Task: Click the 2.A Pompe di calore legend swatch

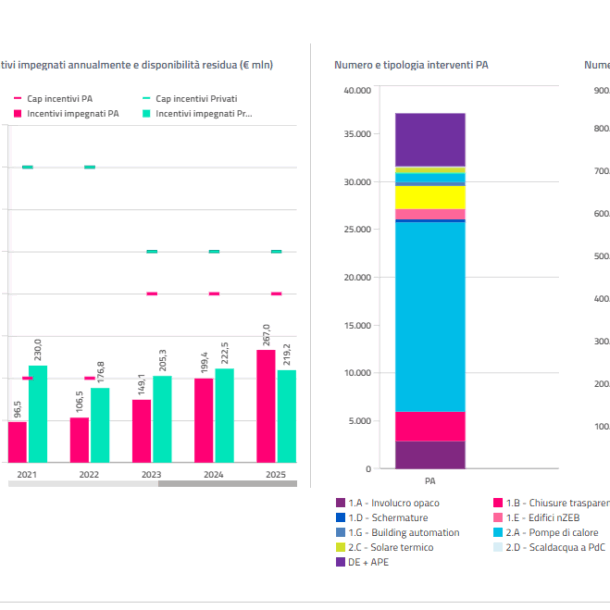Action: pos(498,532)
